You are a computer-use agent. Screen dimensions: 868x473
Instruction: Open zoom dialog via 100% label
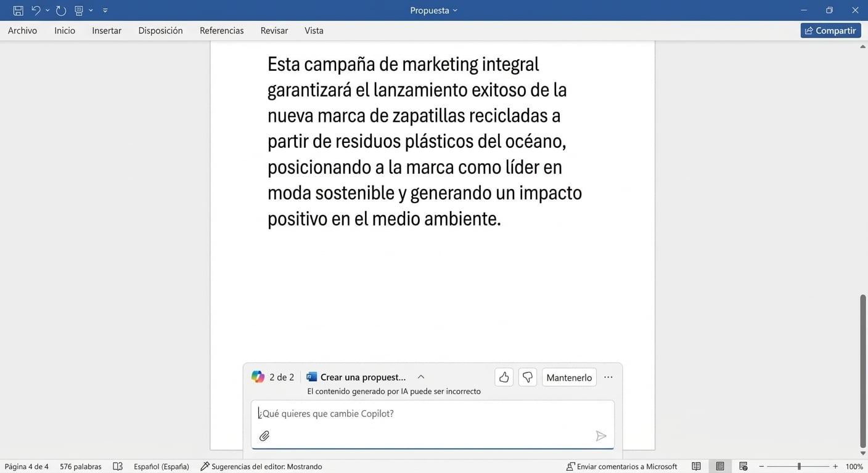click(854, 467)
